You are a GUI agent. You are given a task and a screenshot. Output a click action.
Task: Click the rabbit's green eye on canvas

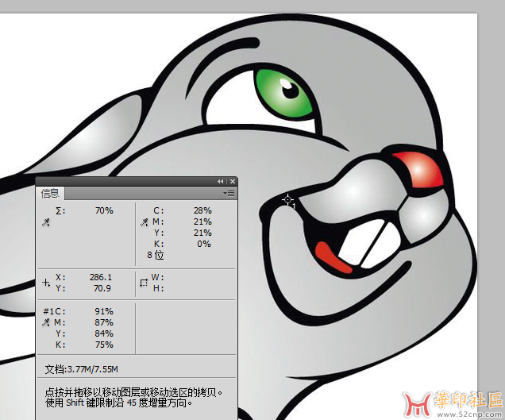coord(283,94)
